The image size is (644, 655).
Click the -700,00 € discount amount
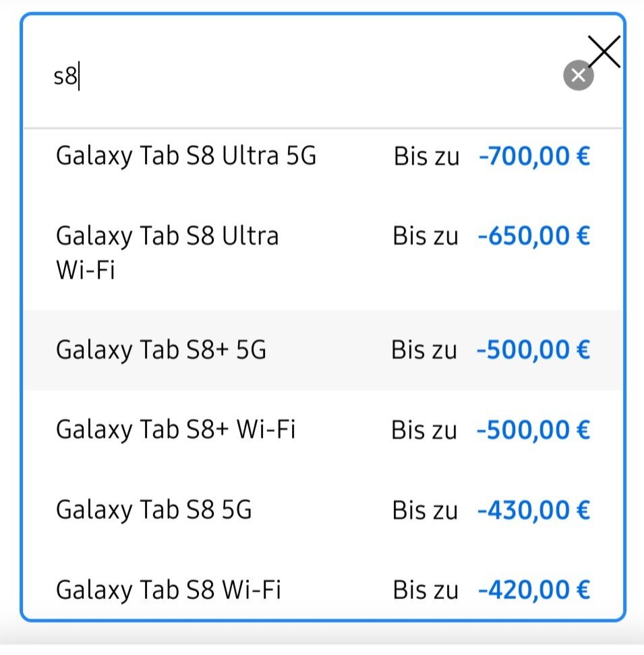534,157
